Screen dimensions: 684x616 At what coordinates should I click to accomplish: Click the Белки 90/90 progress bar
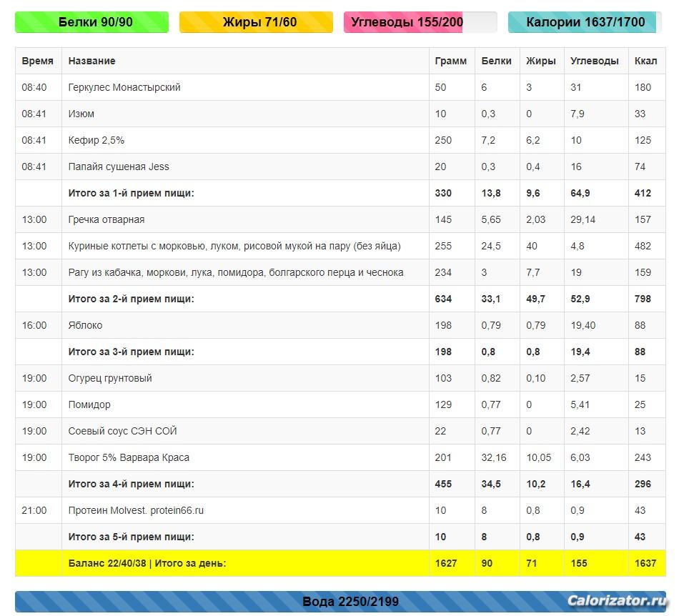pos(91,22)
